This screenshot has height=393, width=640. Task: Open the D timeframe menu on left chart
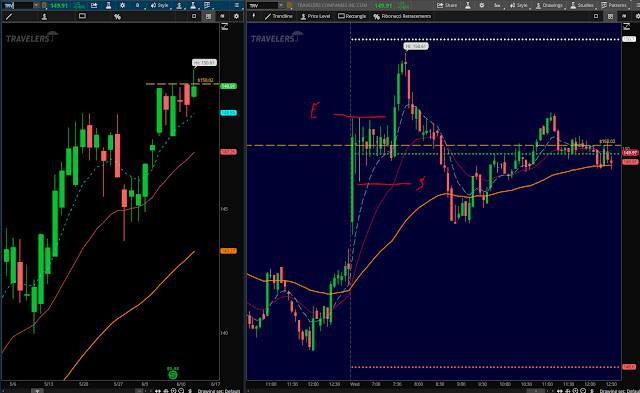(x=137, y=5)
